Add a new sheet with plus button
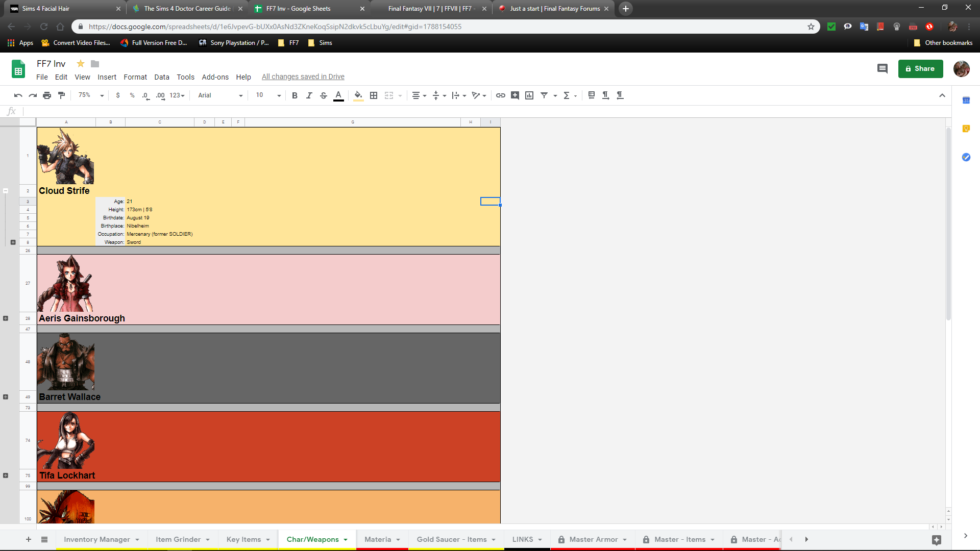Screen dimensions: 980x551 pos(29,539)
